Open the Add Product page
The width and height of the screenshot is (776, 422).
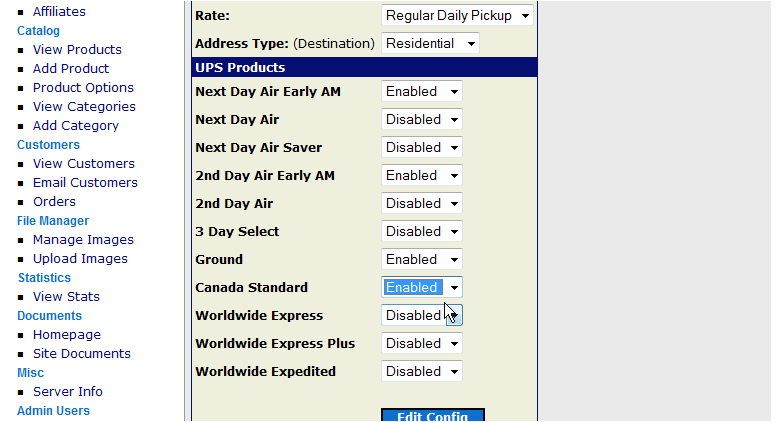pos(71,68)
